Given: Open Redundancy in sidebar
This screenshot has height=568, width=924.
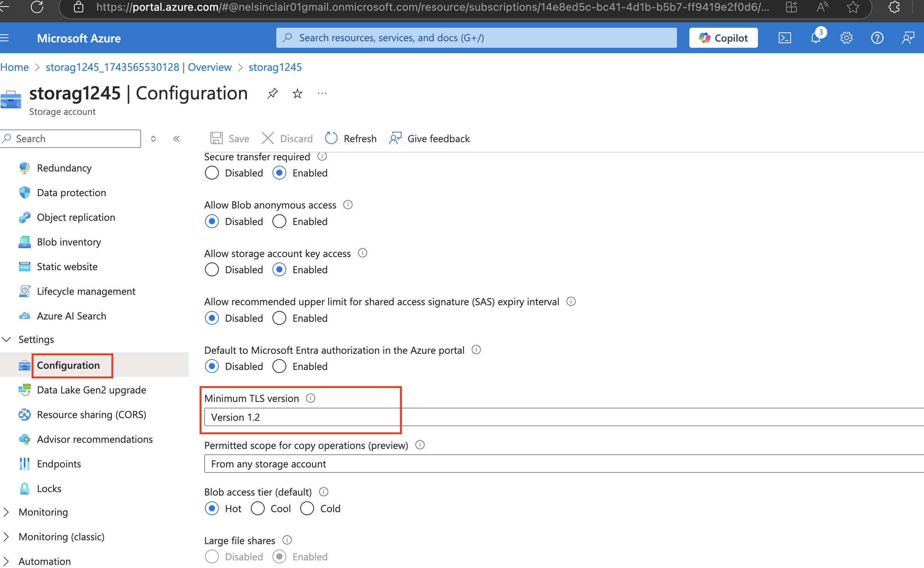Looking at the screenshot, I should coord(64,168).
